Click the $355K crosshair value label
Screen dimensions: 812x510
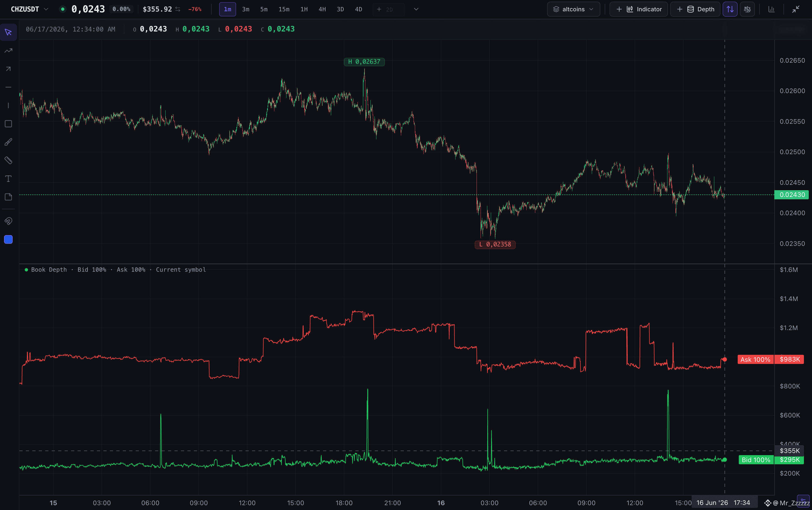[x=789, y=451]
